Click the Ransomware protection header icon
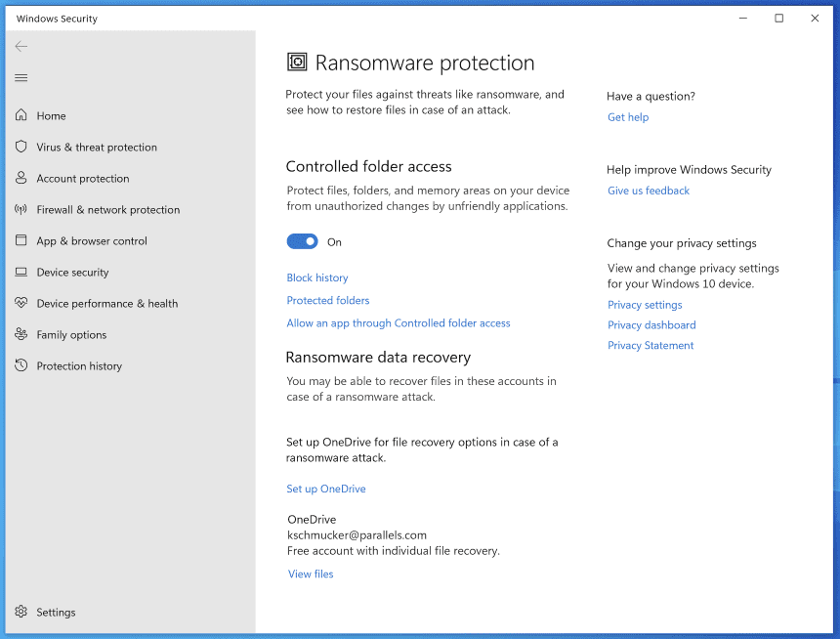Viewport: 840px width, 639px height. (297, 63)
